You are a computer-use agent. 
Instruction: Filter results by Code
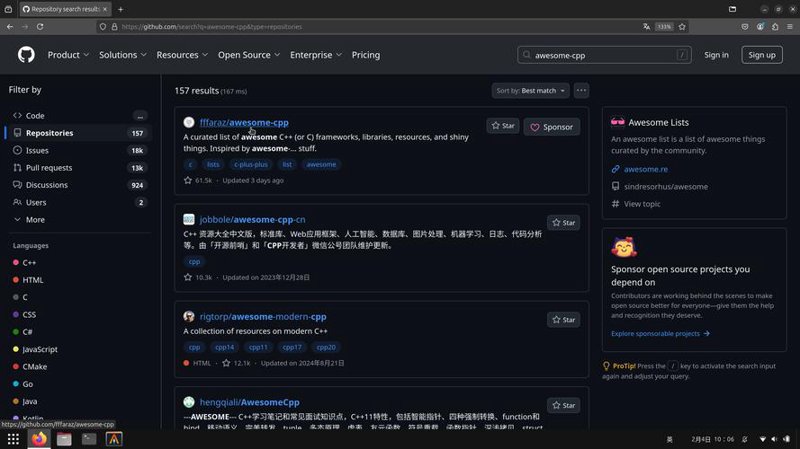(x=78, y=116)
